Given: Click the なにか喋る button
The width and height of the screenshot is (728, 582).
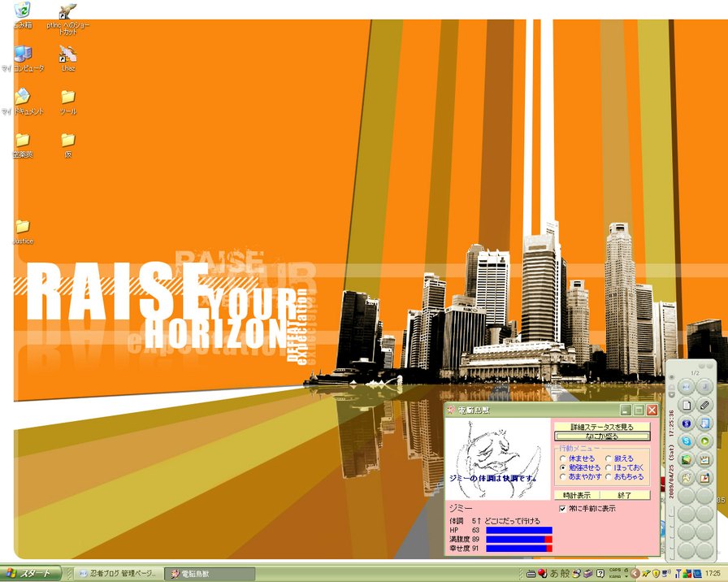Looking at the screenshot, I should click(602, 436).
